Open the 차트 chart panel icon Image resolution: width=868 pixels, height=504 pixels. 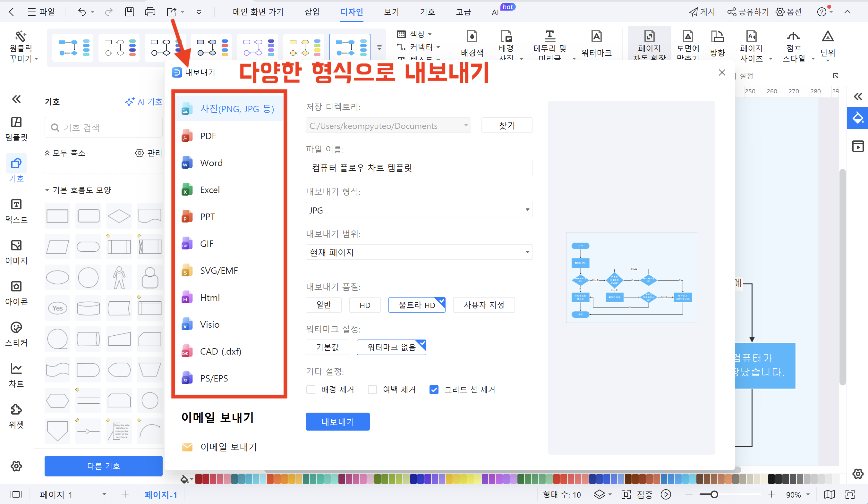click(x=16, y=369)
